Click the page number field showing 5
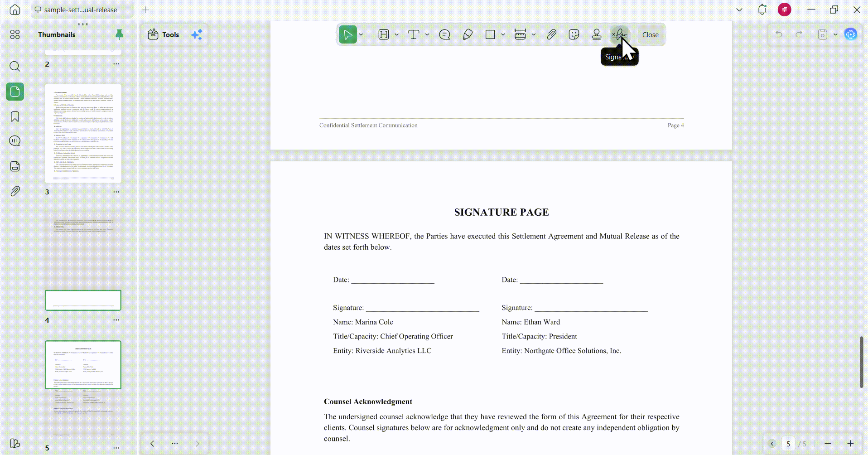 [x=788, y=444]
